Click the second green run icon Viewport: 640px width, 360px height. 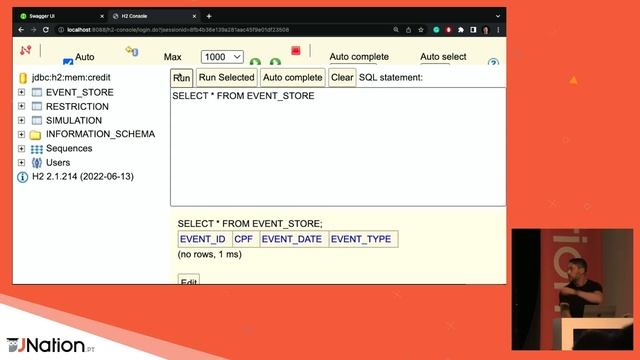pyautogui.click(x=275, y=62)
